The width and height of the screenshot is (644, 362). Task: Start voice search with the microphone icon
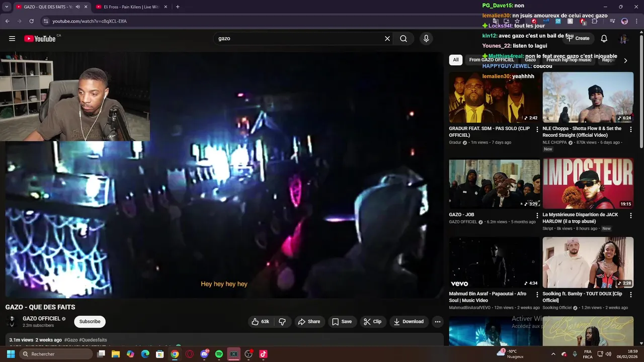[x=426, y=39]
